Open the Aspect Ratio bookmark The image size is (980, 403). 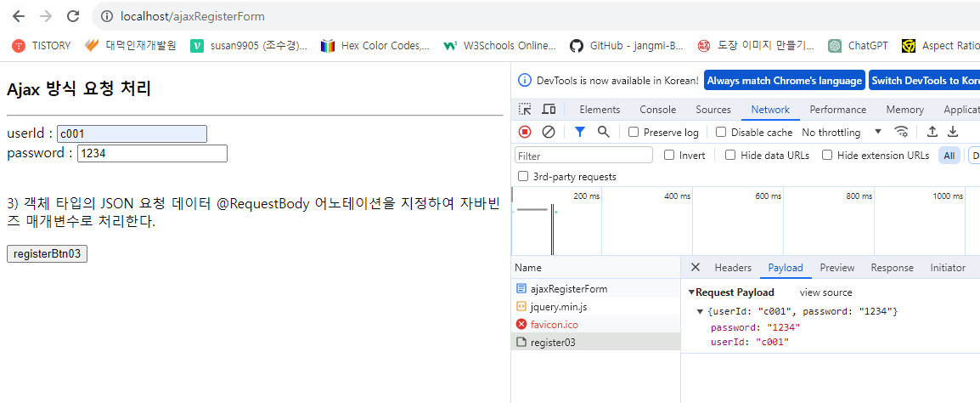pyautogui.click(x=941, y=46)
